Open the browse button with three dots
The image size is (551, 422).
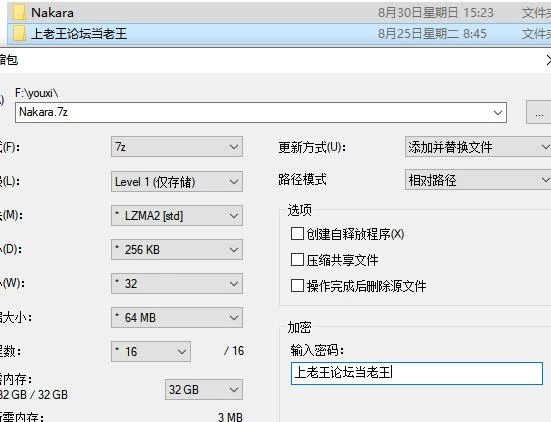click(x=539, y=112)
